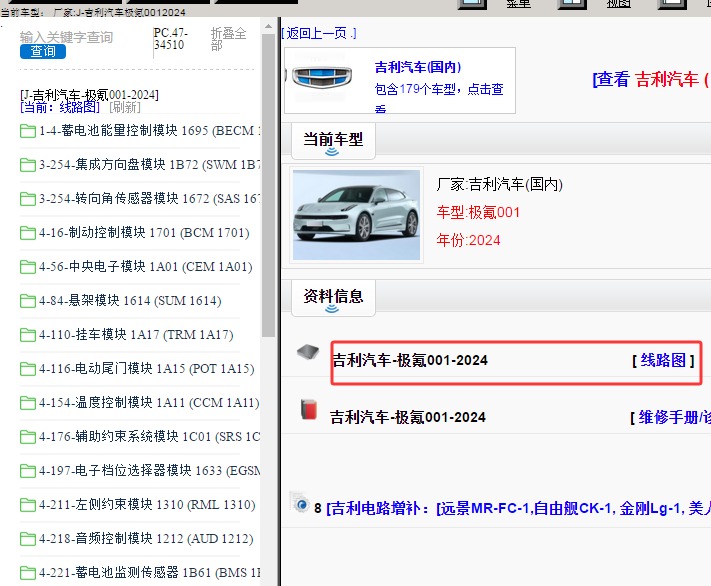Click the blue 查询 search button
This screenshot has height=586, width=711.
43,52
